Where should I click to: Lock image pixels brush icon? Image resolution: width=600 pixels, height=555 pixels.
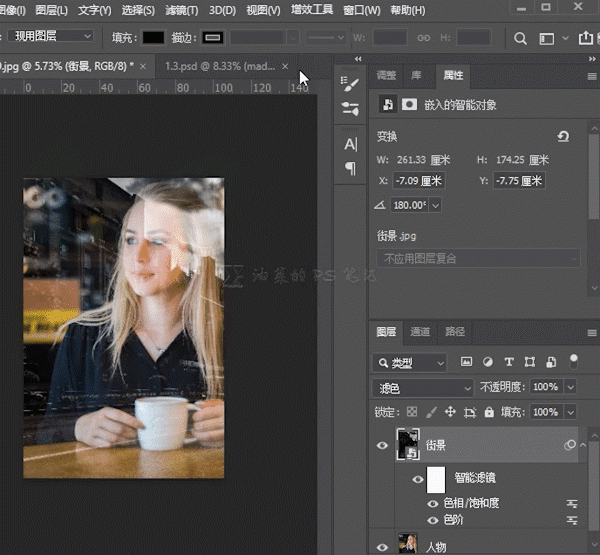[x=431, y=412]
